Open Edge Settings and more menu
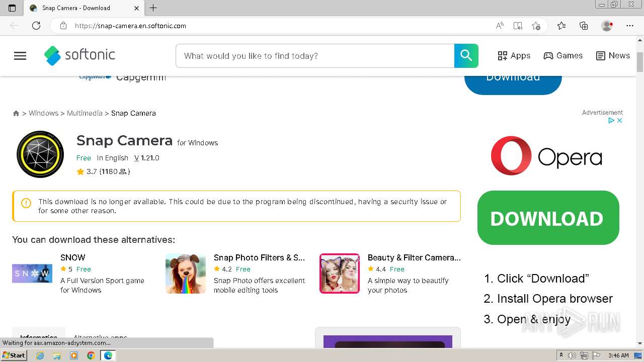644x362 pixels. point(630,26)
